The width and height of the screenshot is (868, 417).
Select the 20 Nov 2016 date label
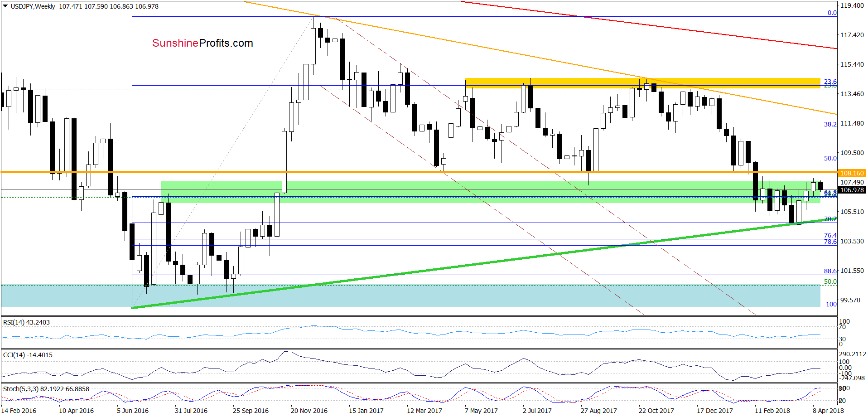click(x=309, y=411)
